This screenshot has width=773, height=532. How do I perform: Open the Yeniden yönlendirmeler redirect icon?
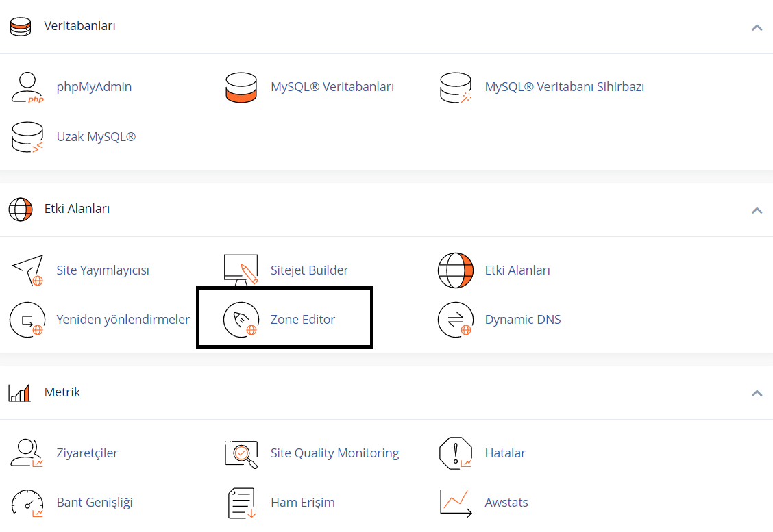[x=27, y=320]
